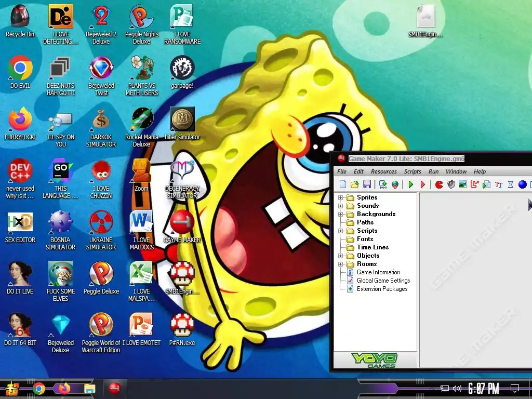The image size is (532, 399).
Task: Click the New game file toolbar icon
Action: 343,184
